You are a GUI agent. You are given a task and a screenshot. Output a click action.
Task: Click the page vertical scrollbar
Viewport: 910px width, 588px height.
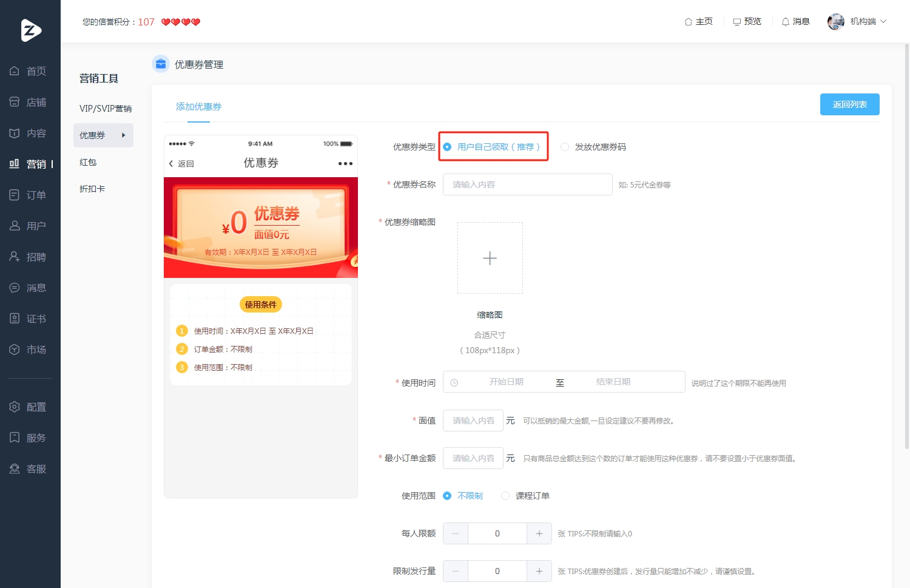(907, 246)
